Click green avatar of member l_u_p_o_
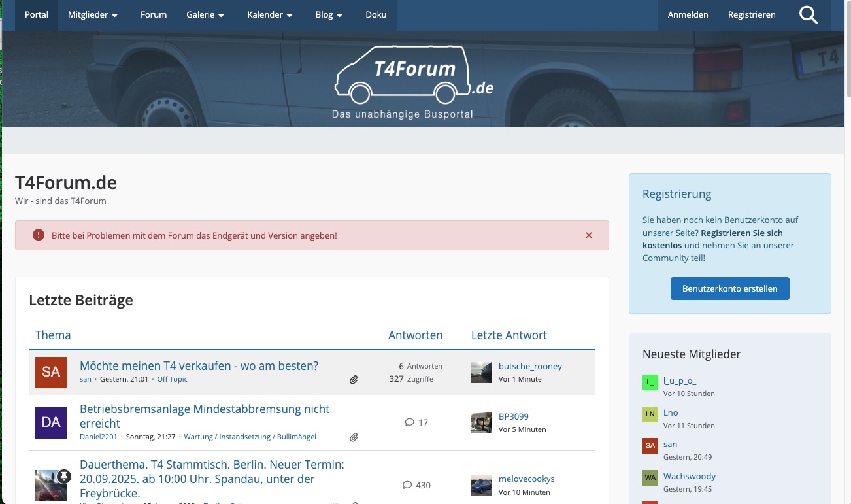 (x=650, y=383)
